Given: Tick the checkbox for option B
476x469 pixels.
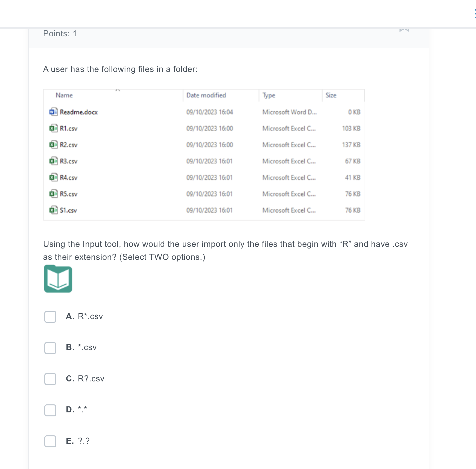Looking at the screenshot, I should pyautogui.click(x=50, y=348).
